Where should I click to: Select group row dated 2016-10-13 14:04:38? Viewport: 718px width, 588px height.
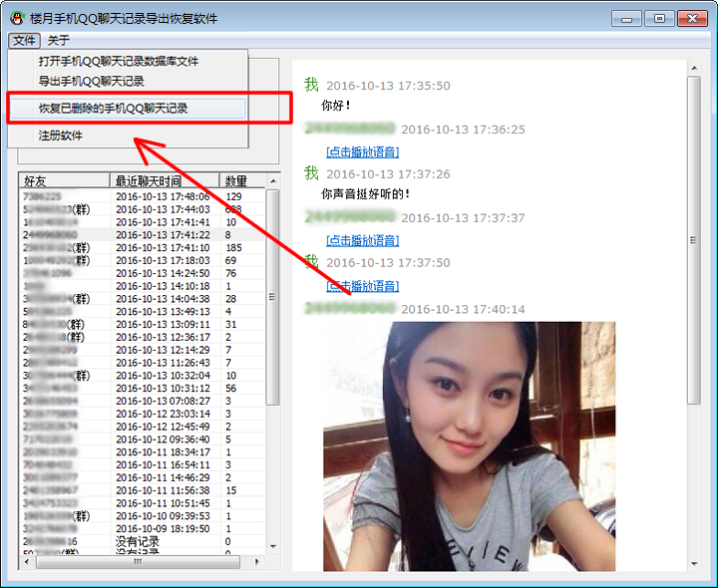142,299
